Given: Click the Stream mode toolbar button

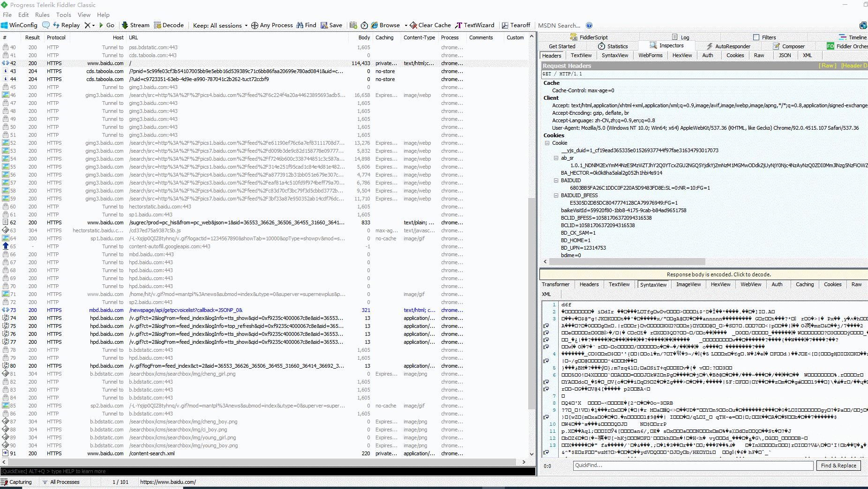Looking at the screenshot, I should [135, 25].
